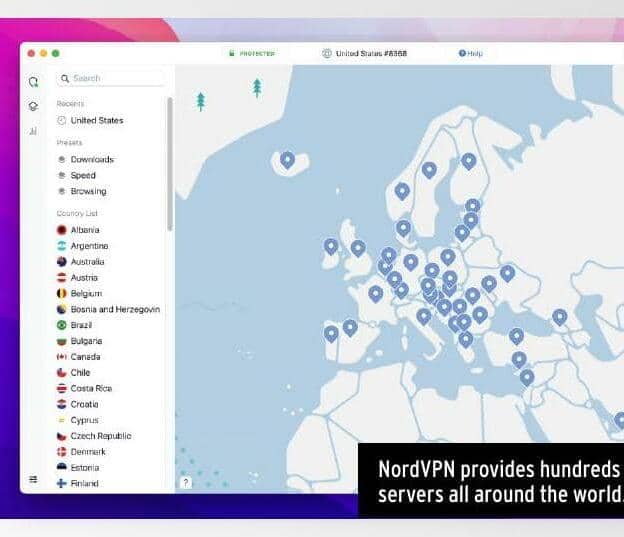The width and height of the screenshot is (624, 537).
Task: Select Austria in the country list
Action: tap(77, 278)
